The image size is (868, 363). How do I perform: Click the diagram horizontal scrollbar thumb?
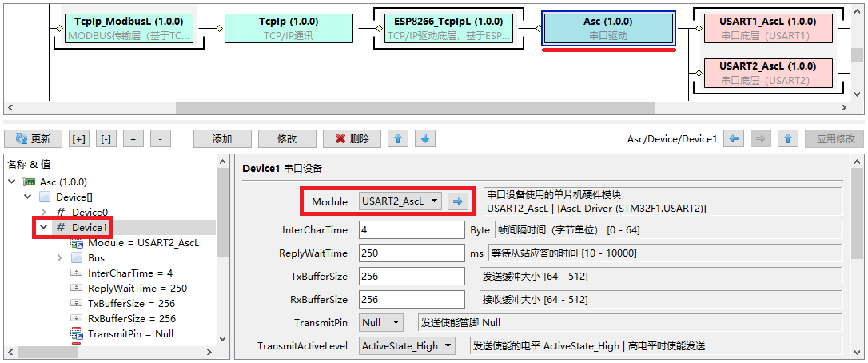[415, 107]
